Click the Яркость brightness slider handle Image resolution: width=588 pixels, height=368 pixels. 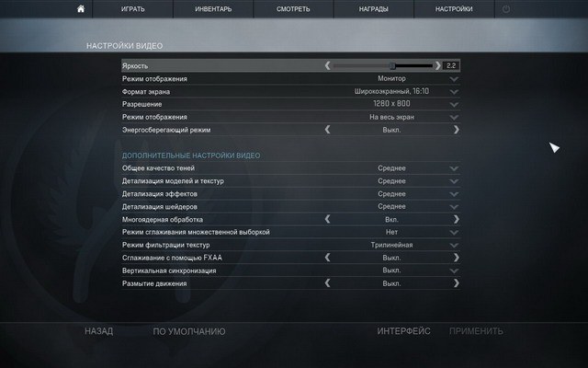(x=392, y=66)
